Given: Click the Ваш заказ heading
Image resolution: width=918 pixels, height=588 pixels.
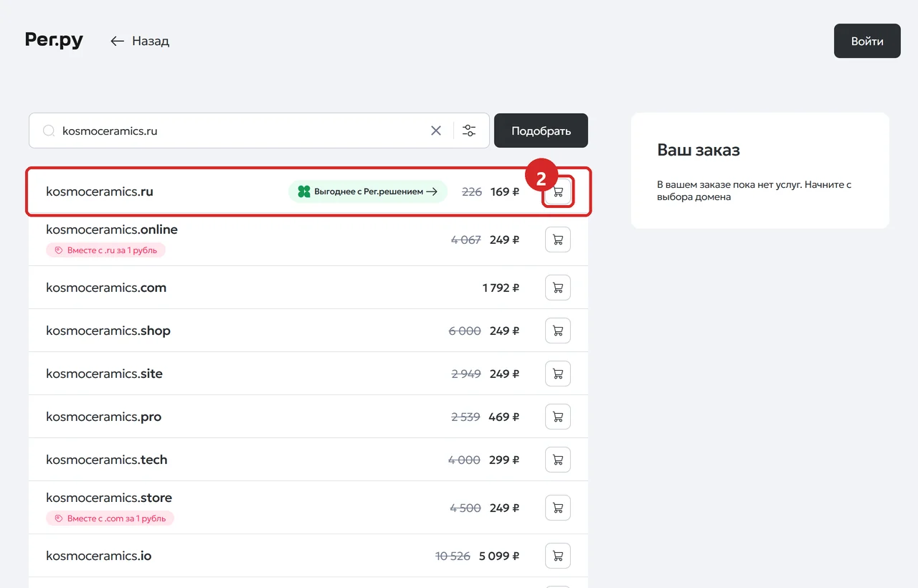Looking at the screenshot, I should (699, 150).
